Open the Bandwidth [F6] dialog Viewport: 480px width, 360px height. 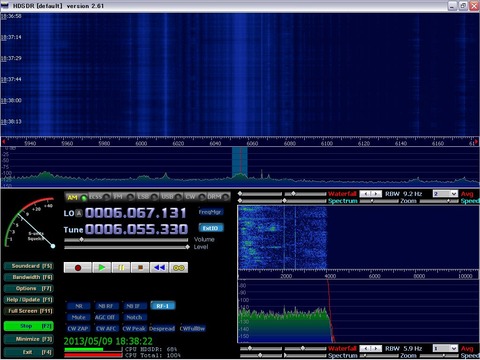(x=29, y=277)
